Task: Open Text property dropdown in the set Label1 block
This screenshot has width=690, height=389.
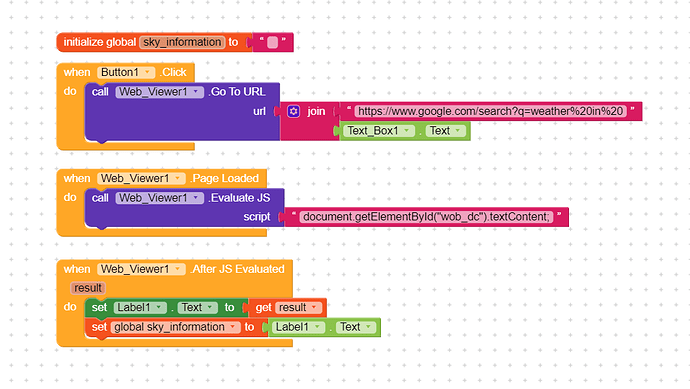Action: (198, 307)
